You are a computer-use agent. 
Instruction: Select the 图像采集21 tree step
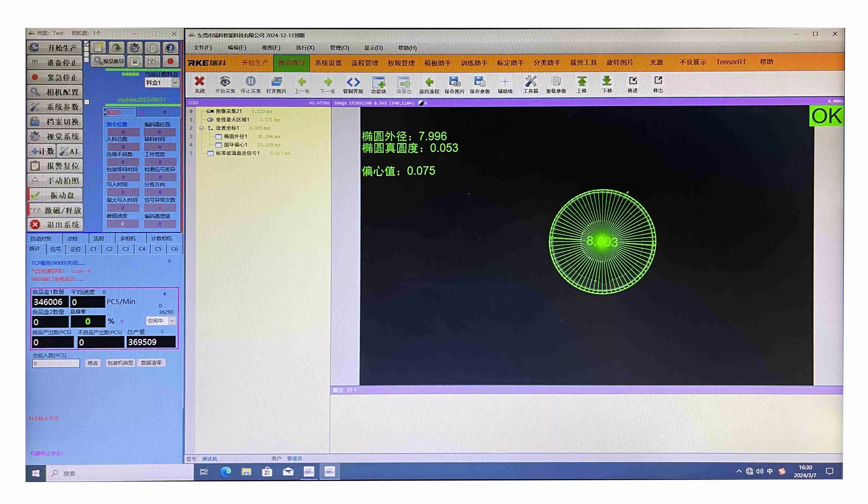229,111
